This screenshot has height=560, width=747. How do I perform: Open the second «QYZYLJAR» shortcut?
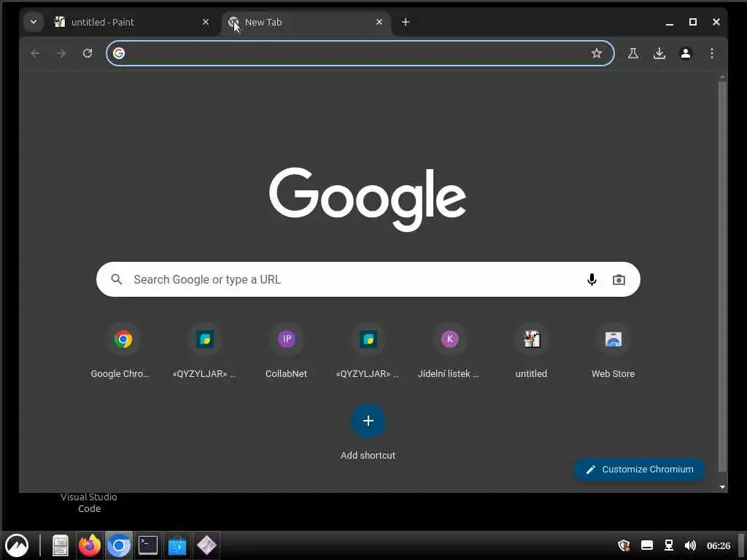click(368, 351)
